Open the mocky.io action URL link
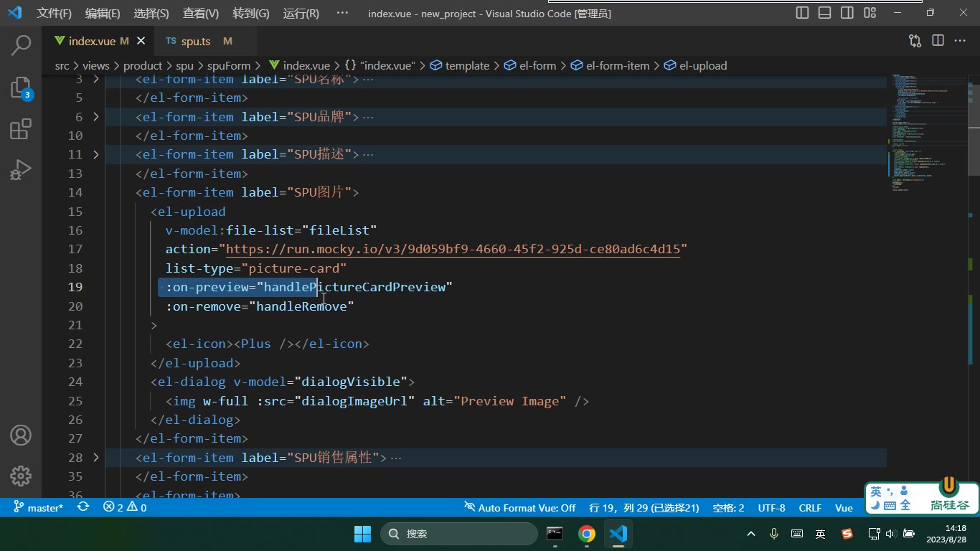 tap(453, 250)
